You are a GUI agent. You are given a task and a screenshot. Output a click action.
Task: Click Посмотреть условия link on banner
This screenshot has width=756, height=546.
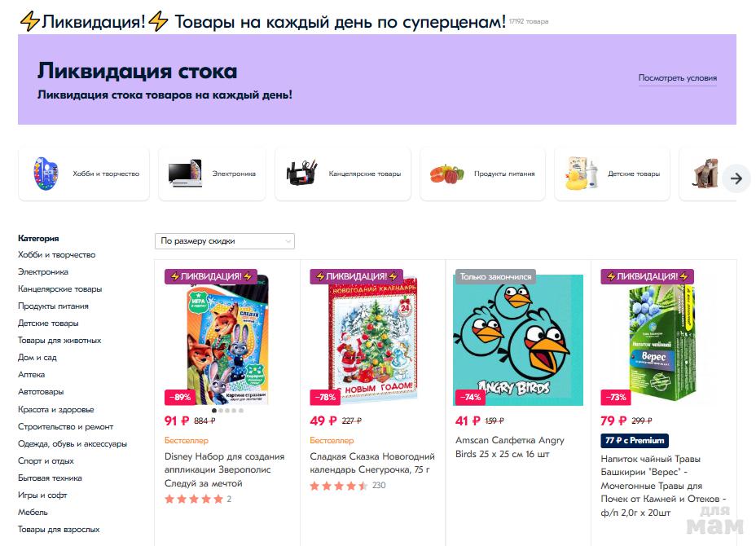tap(678, 77)
